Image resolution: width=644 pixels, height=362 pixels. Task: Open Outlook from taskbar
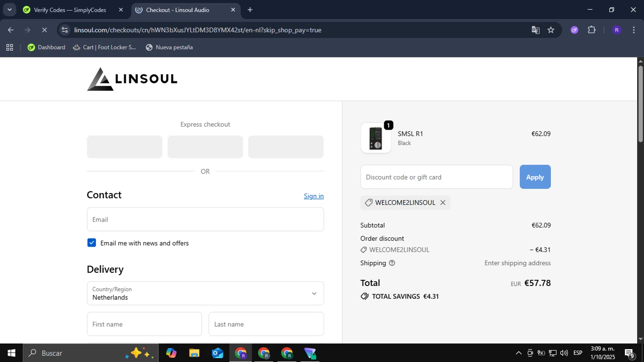tap(218, 353)
